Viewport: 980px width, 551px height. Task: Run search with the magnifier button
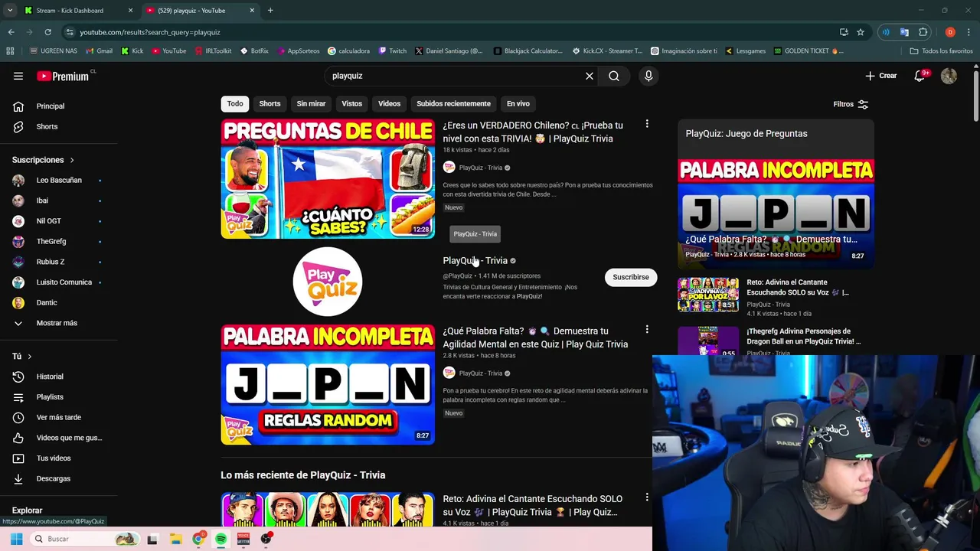[614, 76]
